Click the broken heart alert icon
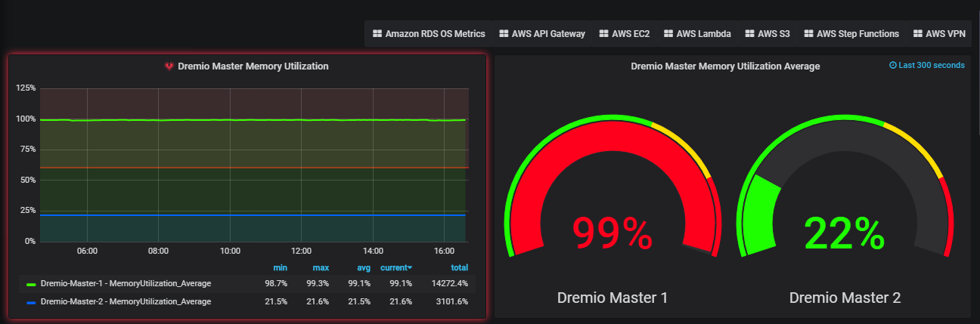This screenshot has height=324, width=980. click(169, 66)
